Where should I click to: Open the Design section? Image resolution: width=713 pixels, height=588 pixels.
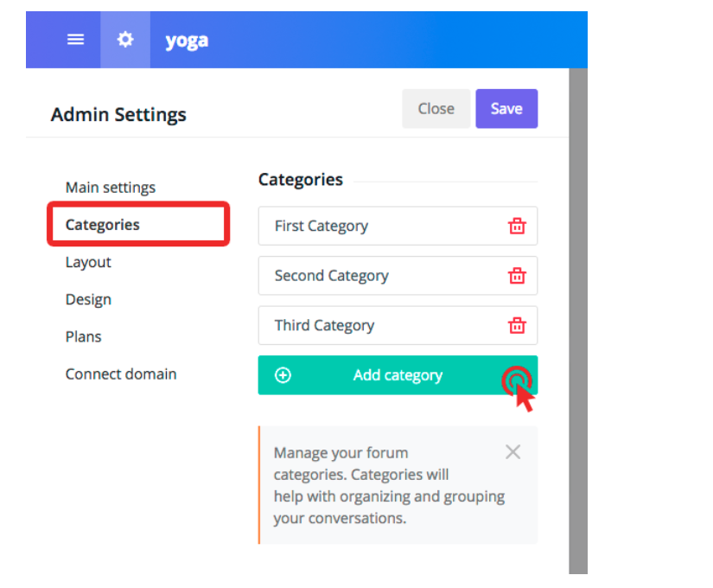(88, 300)
